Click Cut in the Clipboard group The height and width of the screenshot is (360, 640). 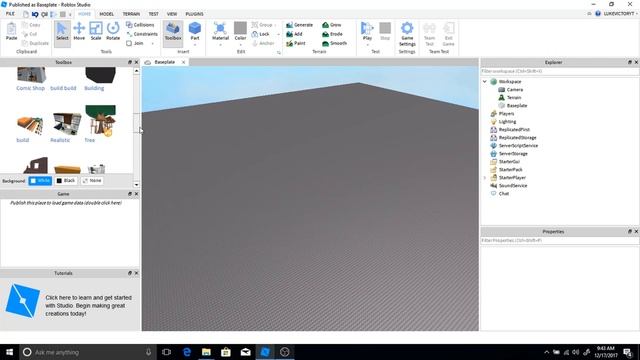tap(29, 34)
